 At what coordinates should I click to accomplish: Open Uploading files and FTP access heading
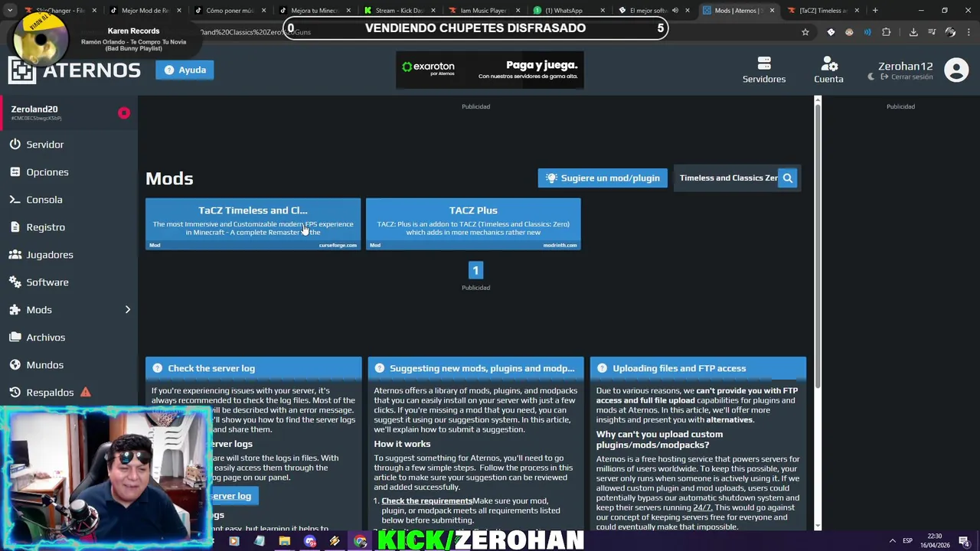[679, 368]
